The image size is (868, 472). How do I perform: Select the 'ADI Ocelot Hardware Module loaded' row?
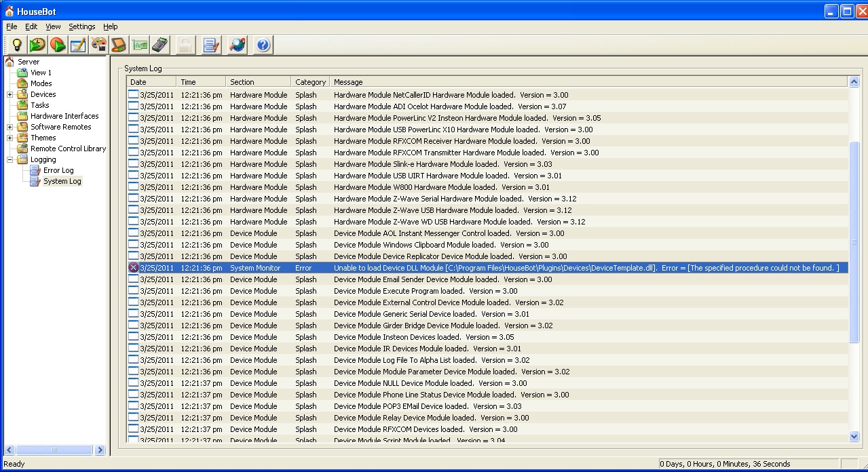487,106
